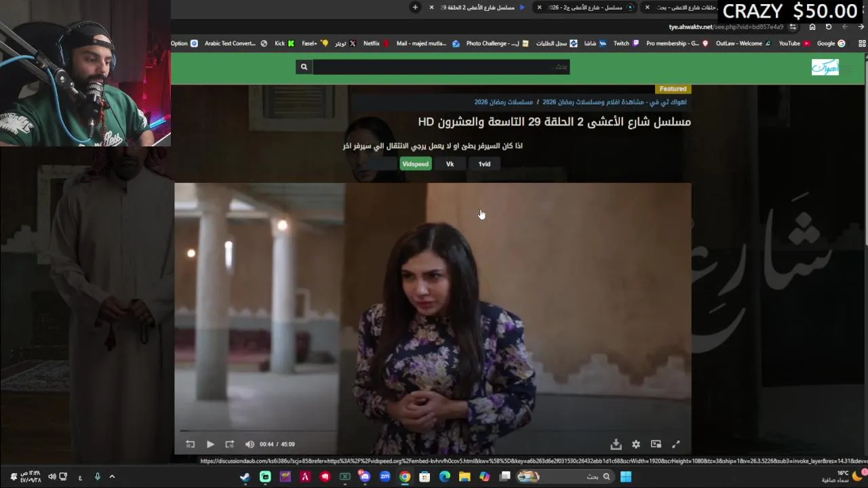Viewport: 868px width, 488px height.
Task: Click the site search magnifier button
Action: point(304,66)
